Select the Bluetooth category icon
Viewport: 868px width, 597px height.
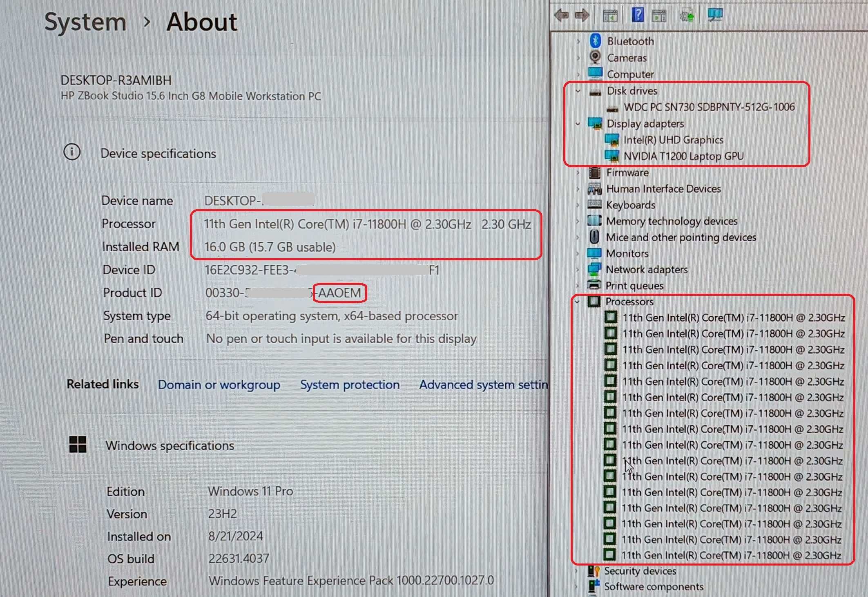[596, 41]
